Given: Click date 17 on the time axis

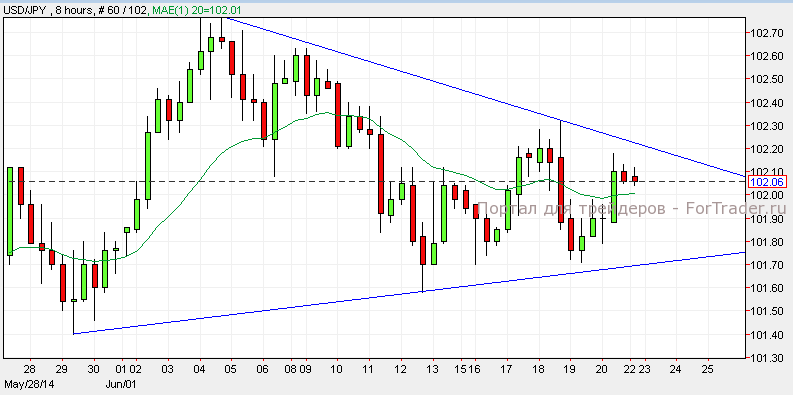Looking at the screenshot, I should 507,369.
